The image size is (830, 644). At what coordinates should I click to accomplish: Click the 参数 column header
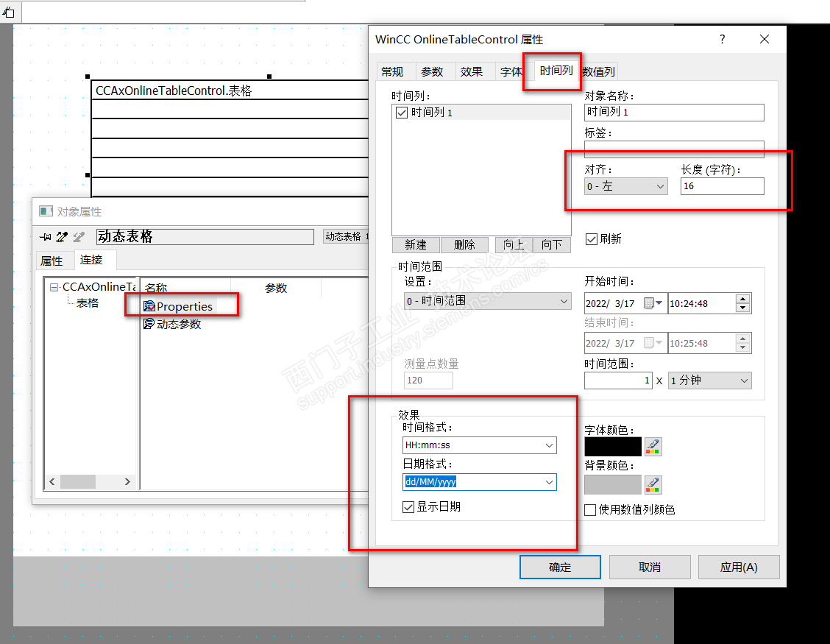coord(276,288)
